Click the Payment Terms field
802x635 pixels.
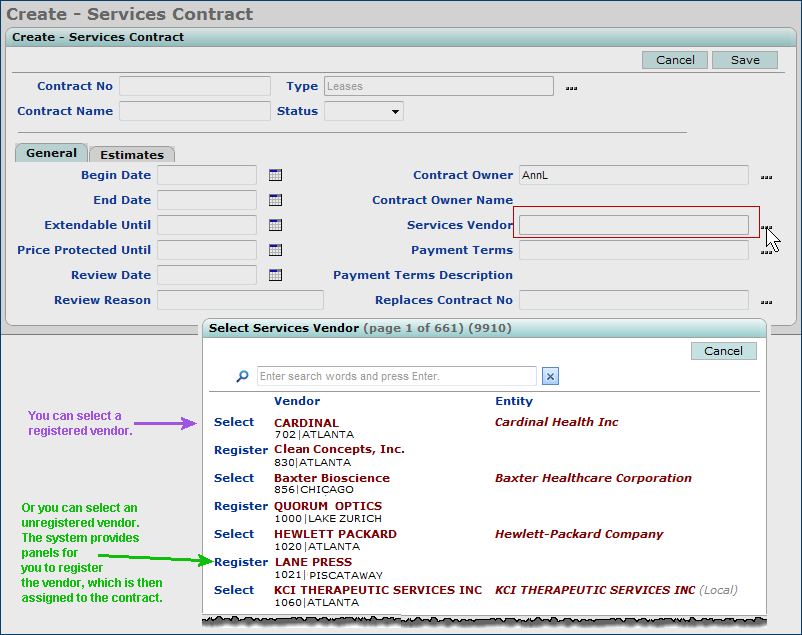[x=634, y=250]
